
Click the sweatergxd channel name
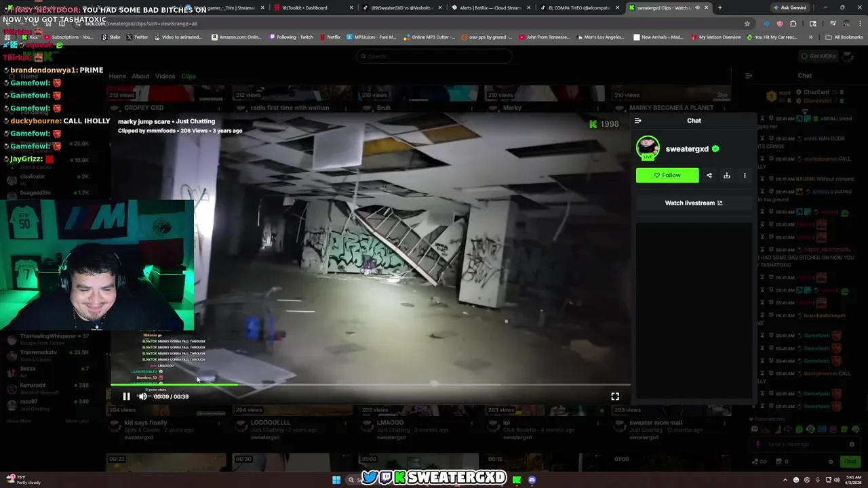tap(687, 149)
